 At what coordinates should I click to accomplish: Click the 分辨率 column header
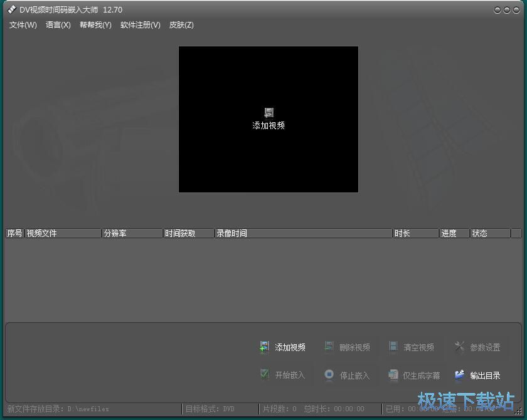pos(132,233)
